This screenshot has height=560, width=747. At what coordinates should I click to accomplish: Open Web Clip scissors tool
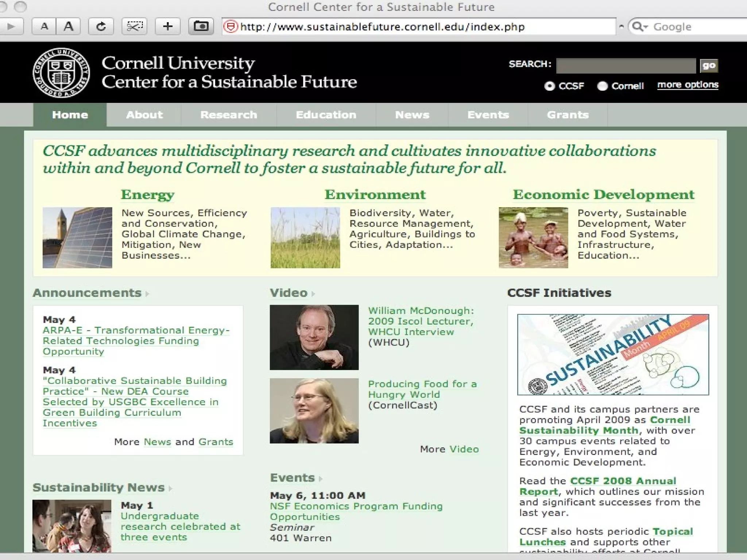[x=135, y=27]
